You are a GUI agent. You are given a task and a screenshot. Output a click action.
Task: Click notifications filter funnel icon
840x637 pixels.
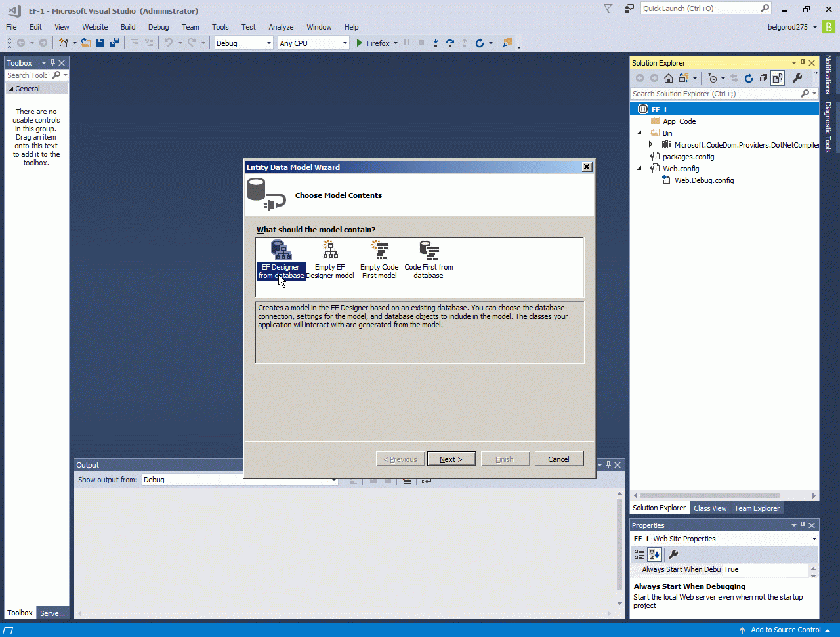point(608,9)
